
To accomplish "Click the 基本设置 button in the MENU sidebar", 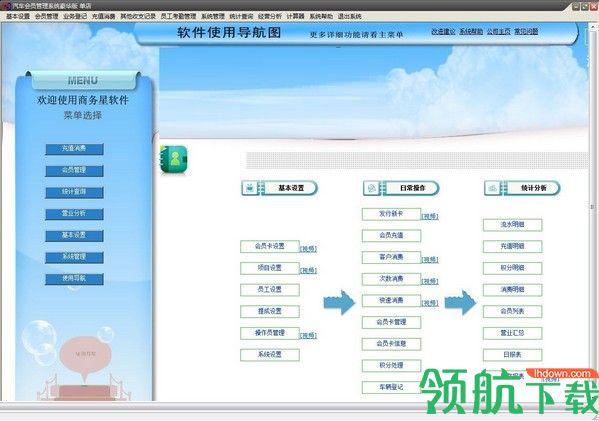I will click(x=74, y=236).
